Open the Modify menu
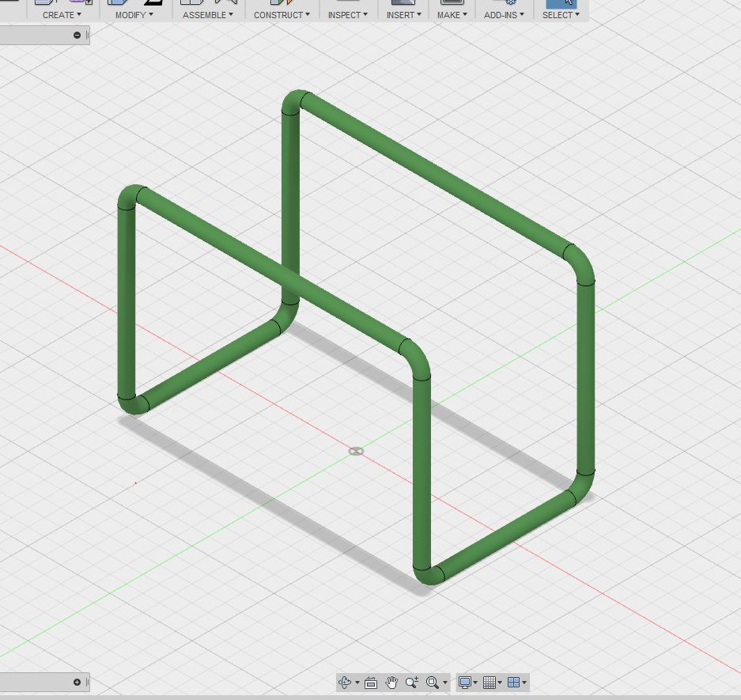741x700 pixels. 134,15
